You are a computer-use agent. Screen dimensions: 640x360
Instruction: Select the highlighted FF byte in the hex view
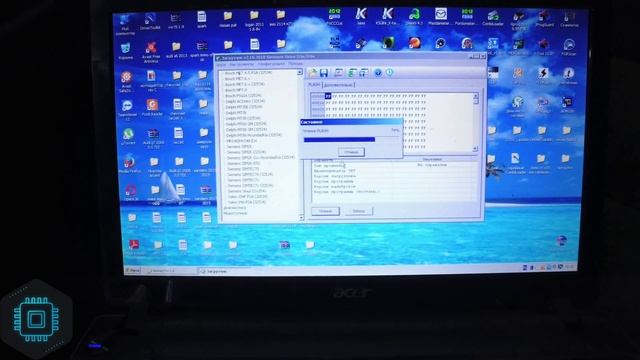tap(328, 96)
